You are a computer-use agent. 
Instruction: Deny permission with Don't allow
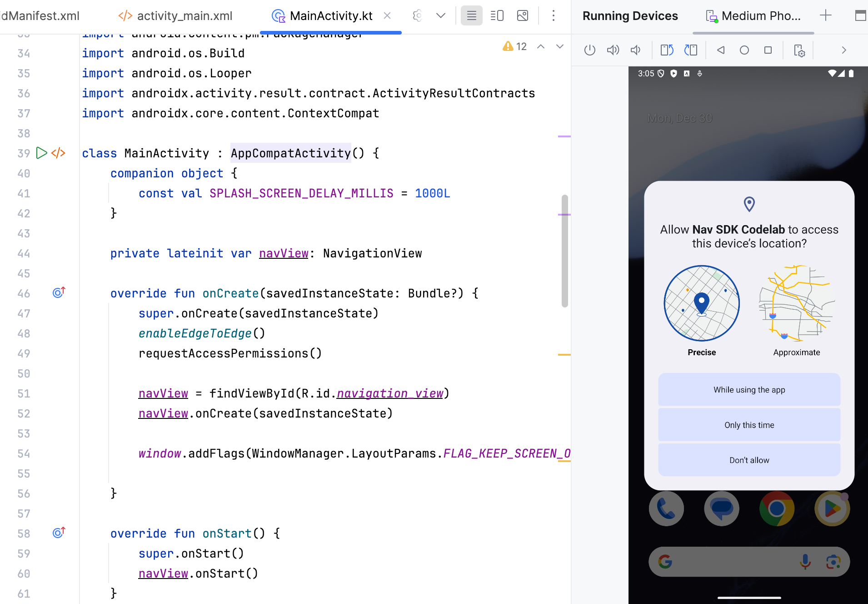pyautogui.click(x=748, y=460)
